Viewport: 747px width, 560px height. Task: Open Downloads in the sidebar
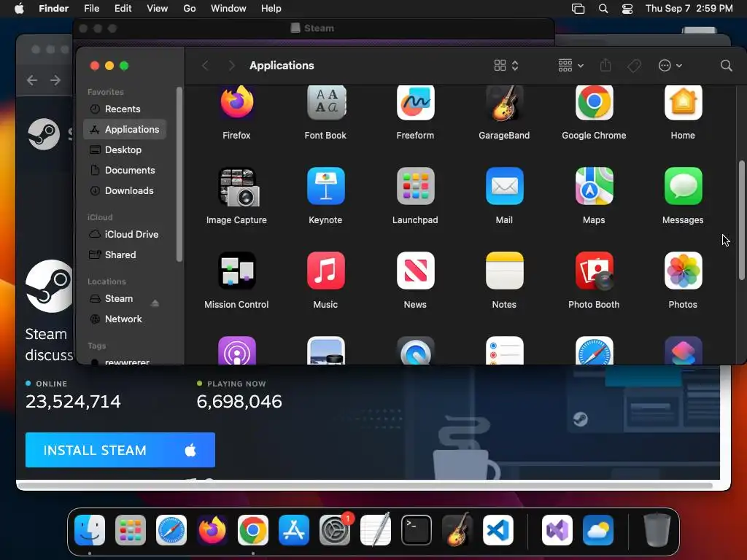[125, 191]
